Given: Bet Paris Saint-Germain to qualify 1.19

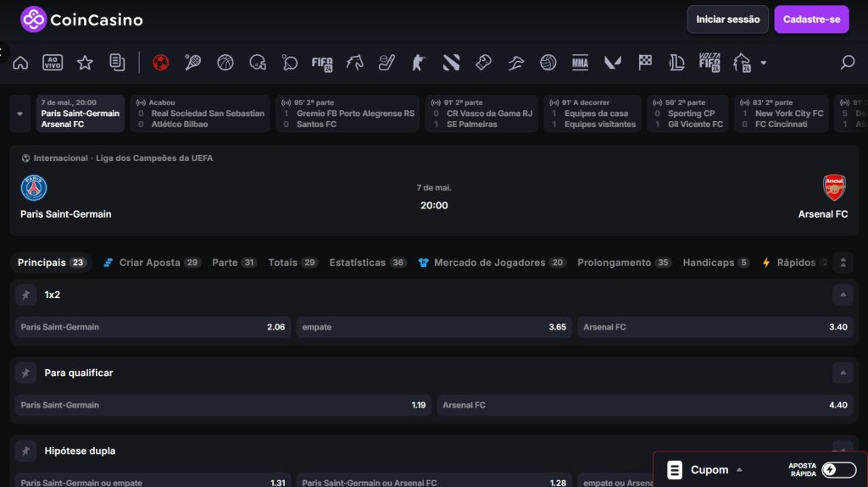Looking at the screenshot, I should tap(223, 405).
